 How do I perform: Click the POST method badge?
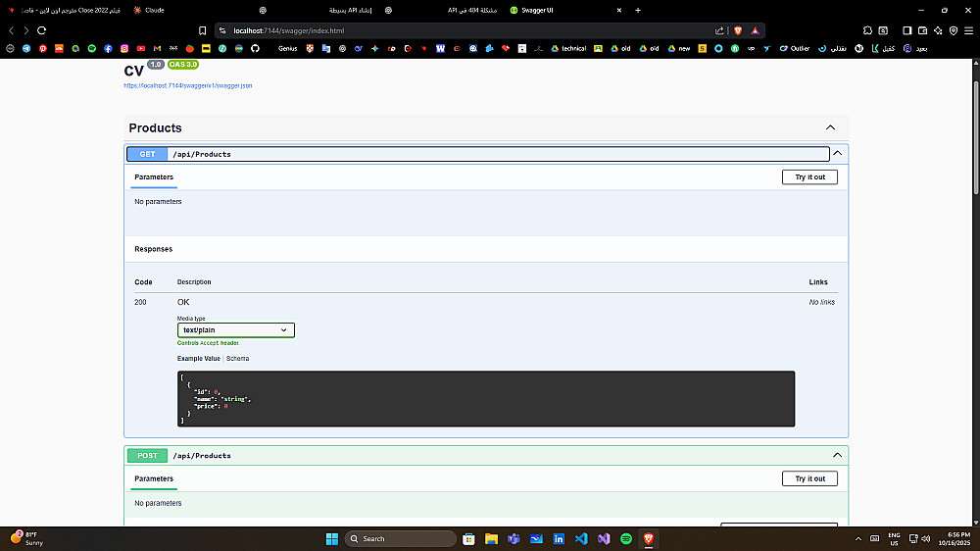click(x=148, y=455)
